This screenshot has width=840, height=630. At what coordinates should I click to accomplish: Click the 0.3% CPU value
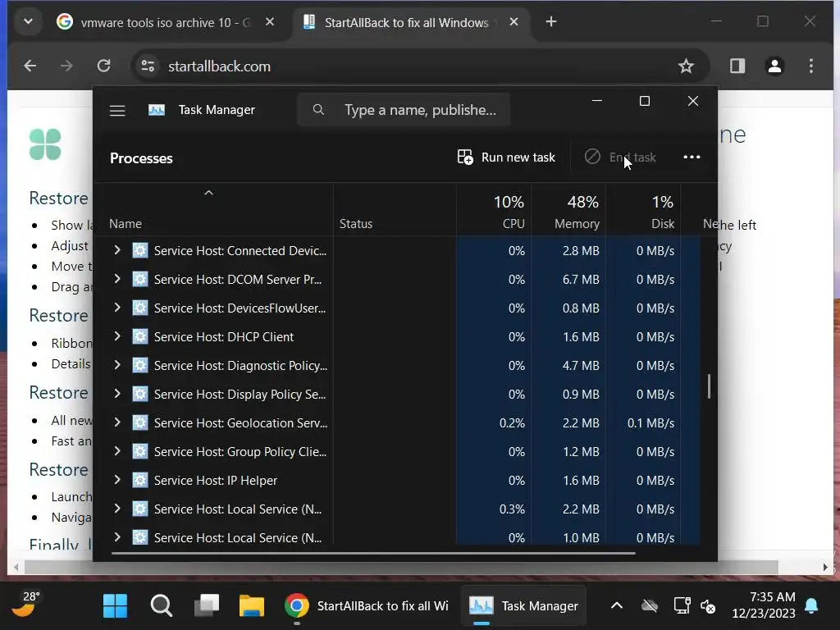coord(512,509)
